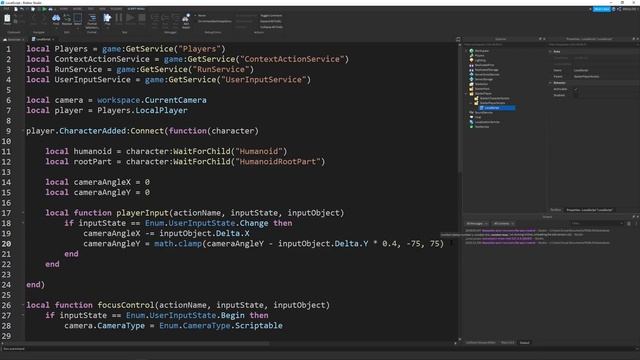640x360 pixels.
Task: Fold the focusControl function at line 26
Action: [23, 305]
